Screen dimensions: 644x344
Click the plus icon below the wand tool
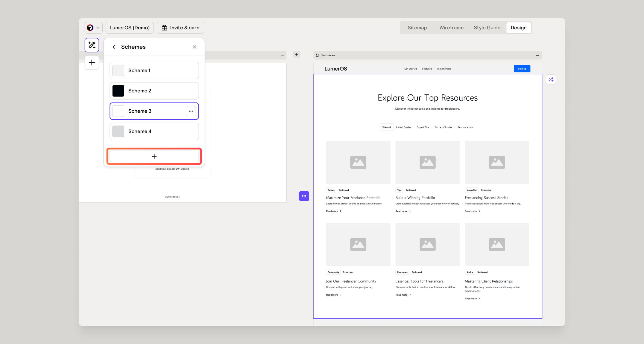pyautogui.click(x=92, y=62)
